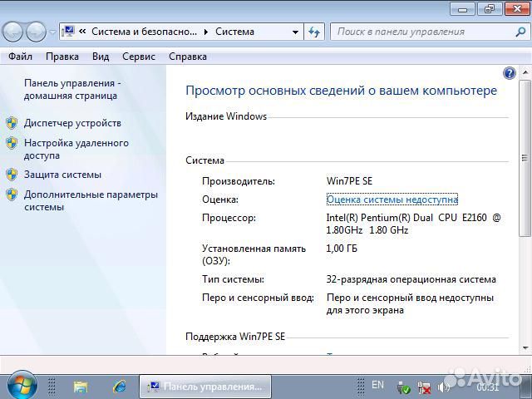
Task: Open Дополнительные параметры системы link
Action: [x=91, y=201]
